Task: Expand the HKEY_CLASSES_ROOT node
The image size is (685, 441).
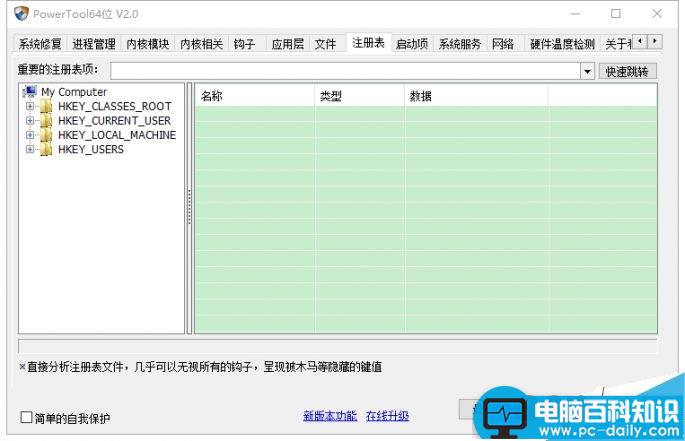Action: click(30, 106)
